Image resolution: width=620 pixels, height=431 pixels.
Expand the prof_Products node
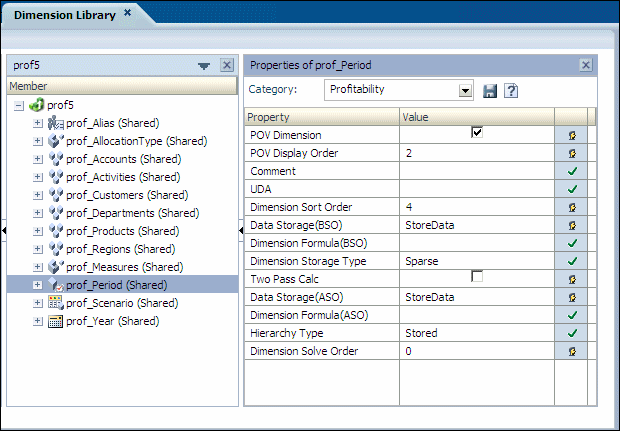[x=38, y=231]
